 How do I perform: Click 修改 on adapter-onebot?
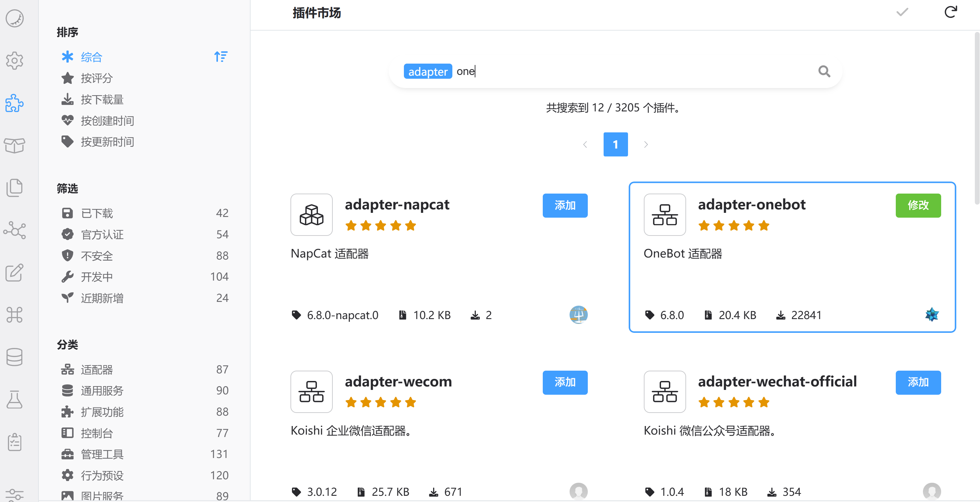918,206
